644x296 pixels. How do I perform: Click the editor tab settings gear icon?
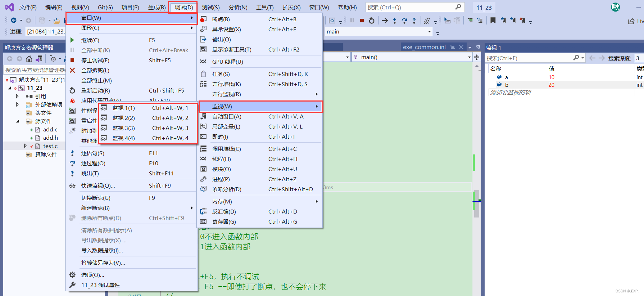pyautogui.click(x=478, y=47)
